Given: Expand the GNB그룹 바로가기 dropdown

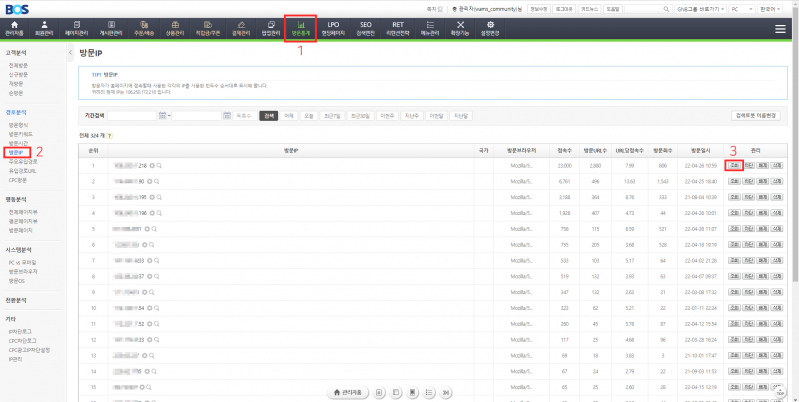Looking at the screenshot, I should [x=698, y=7].
